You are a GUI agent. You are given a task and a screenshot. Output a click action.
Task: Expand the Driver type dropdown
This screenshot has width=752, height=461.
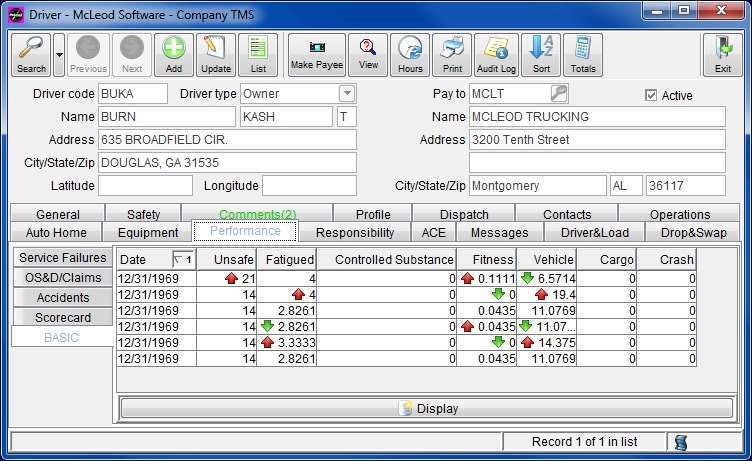pos(347,93)
